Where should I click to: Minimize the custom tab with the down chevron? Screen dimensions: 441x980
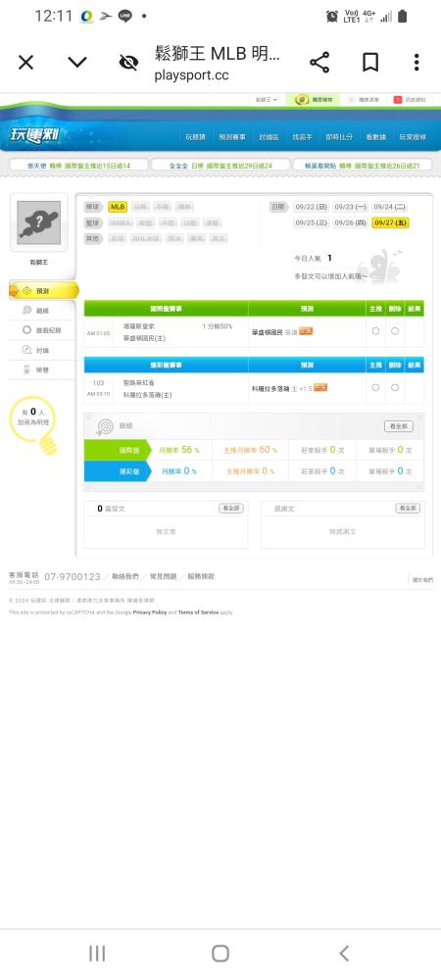coord(77,63)
